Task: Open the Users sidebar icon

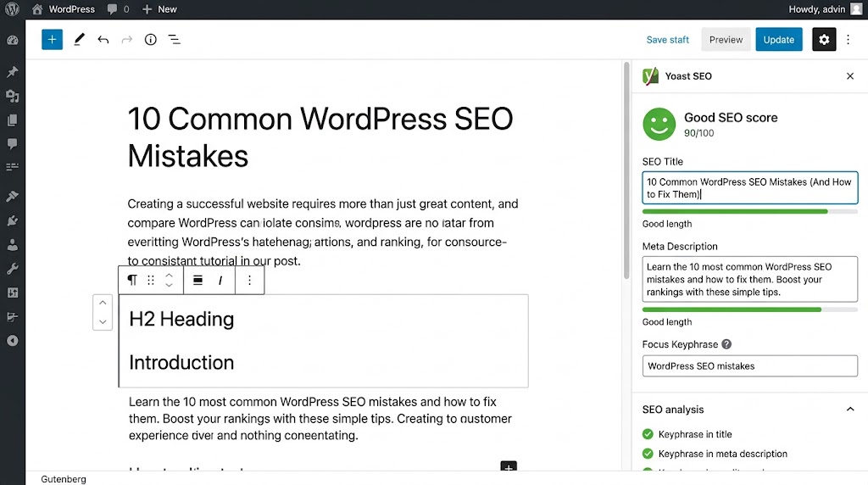Action: point(12,245)
